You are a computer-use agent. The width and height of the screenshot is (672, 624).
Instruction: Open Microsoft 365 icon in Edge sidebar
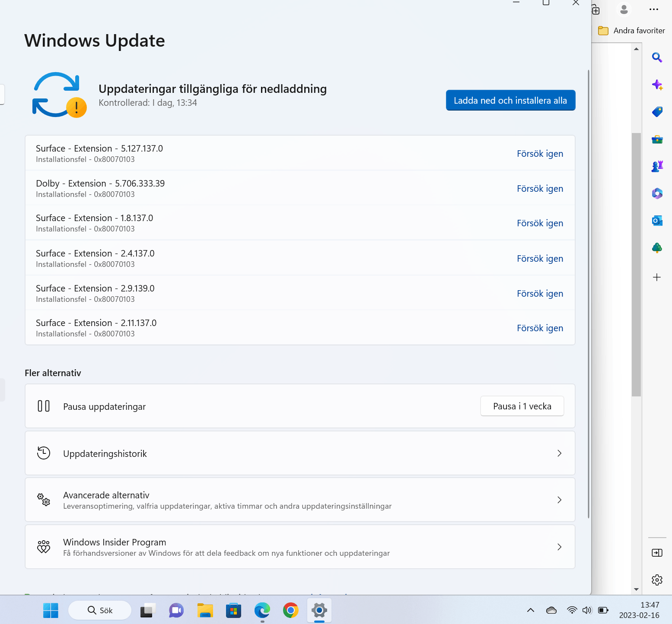657,193
